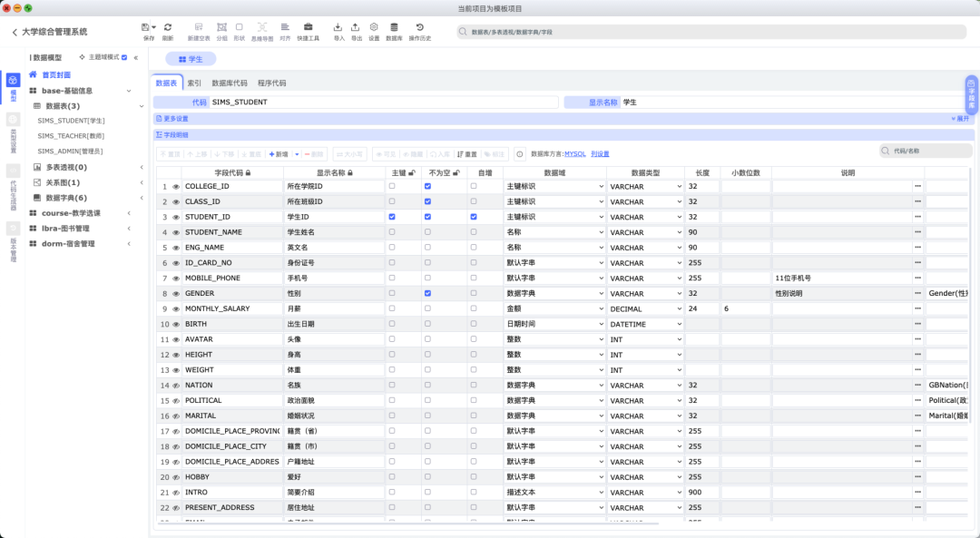
Task: Toggle the 主题域模式 checkbox
Action: (x=124, y=57)
